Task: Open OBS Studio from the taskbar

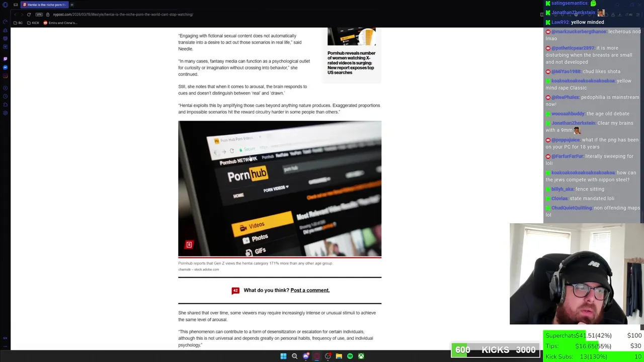Action: pos(328,356)
